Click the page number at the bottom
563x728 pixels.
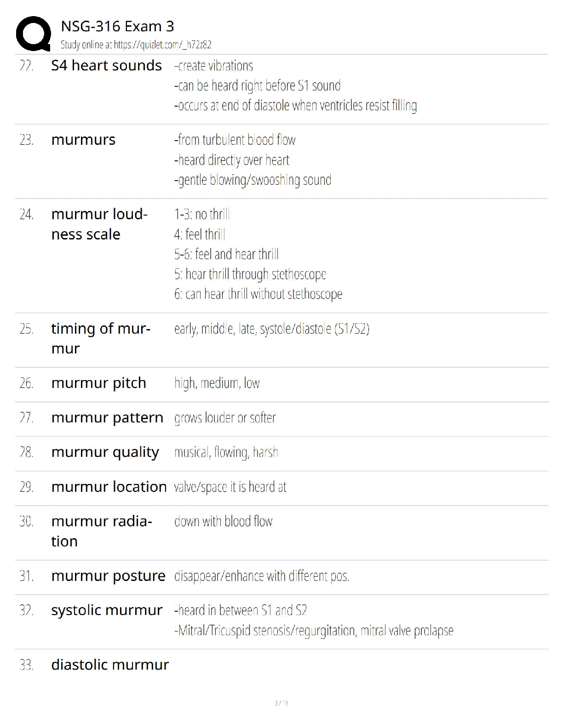click(281, 703)
